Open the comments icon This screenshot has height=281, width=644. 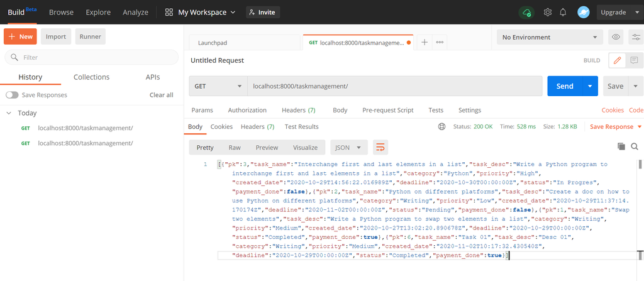coord(634,60)
